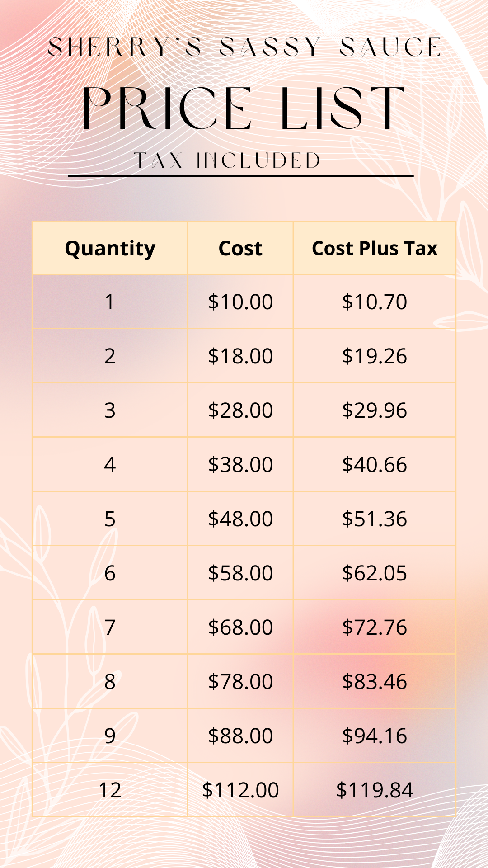Click the $10.00 cost cell

240,302
